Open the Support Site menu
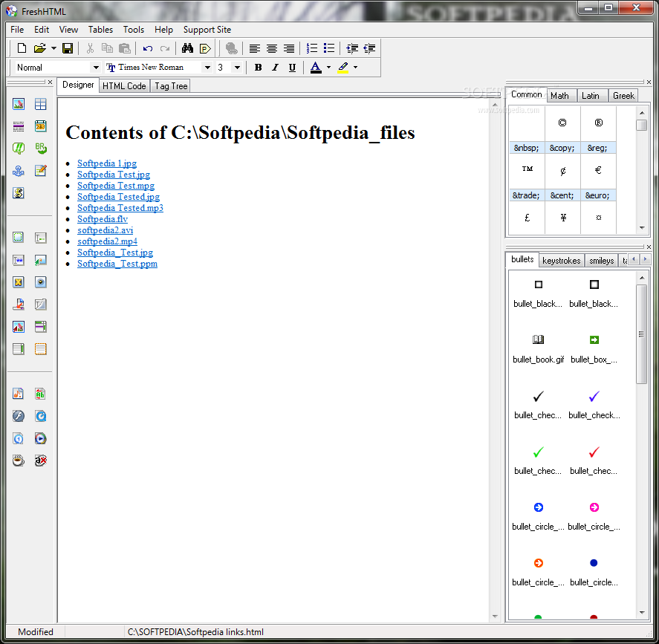Screen dimensions: 659x644 coord(207,30)
